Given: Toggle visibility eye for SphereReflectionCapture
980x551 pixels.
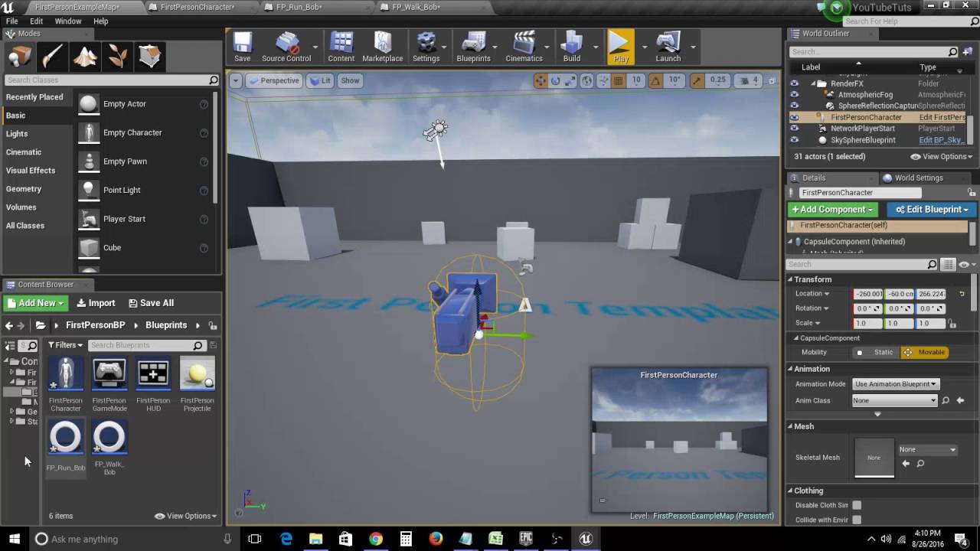Looking at the screenshot, I should pos(795,106).
